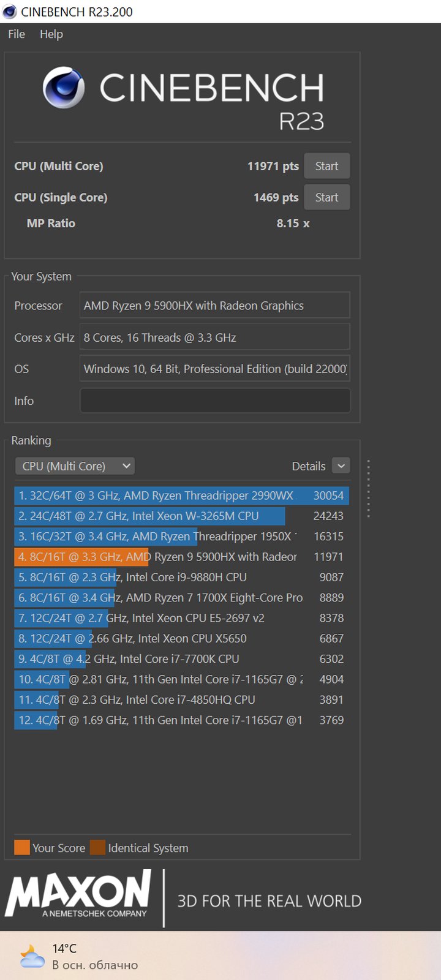Select the Ryzen 9 5900HX ranking row
The image size is (441, 980).
point(181,557)
